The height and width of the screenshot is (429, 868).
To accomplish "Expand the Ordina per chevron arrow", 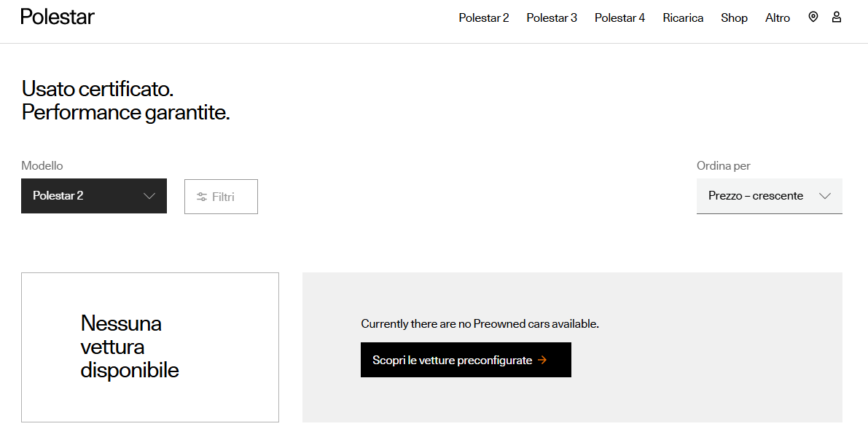I will tap(825, 195).
